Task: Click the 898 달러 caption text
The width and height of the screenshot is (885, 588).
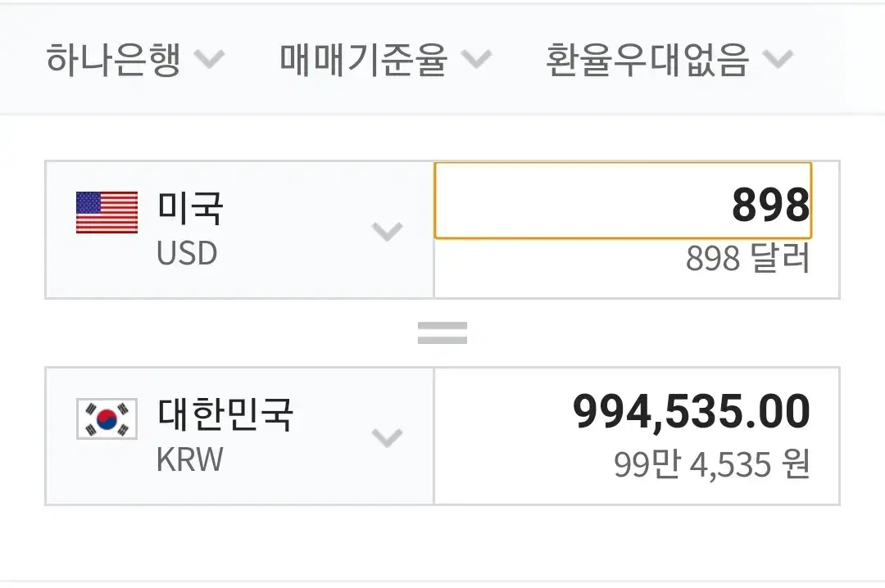Action: (x=747, y=260)
